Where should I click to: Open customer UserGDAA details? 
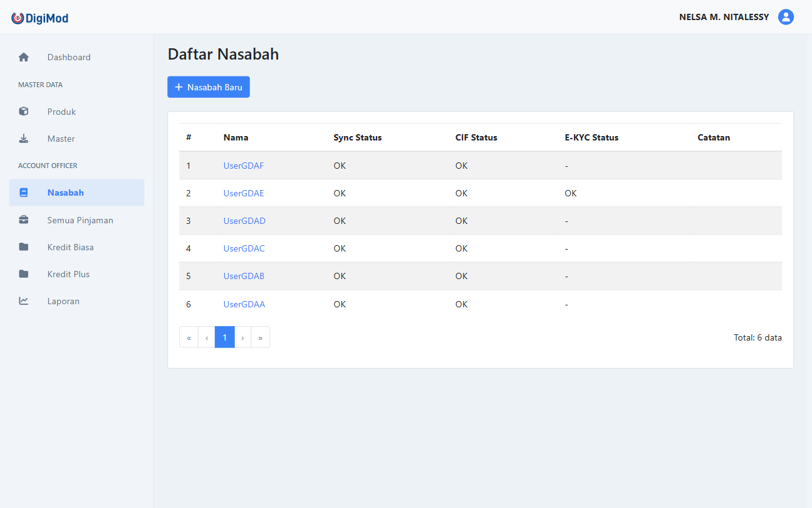coord(244,304)
